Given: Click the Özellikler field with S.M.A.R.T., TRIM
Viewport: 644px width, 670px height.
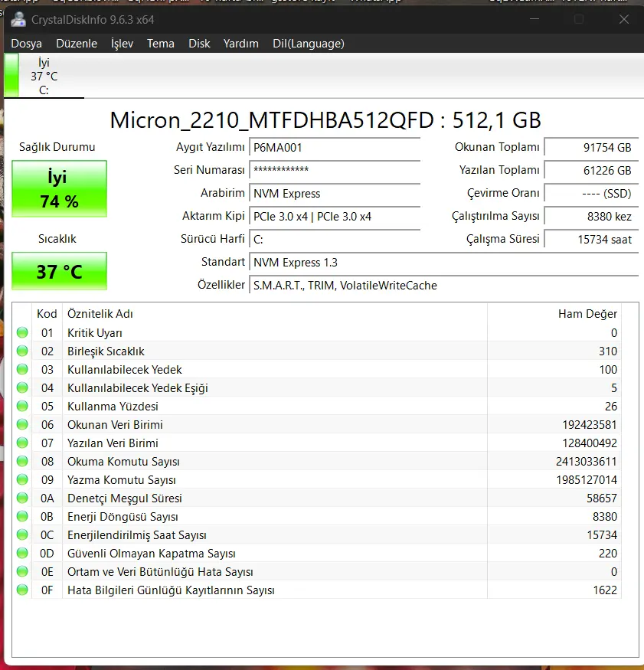Looking at the screenshot, I should [443, 285].
